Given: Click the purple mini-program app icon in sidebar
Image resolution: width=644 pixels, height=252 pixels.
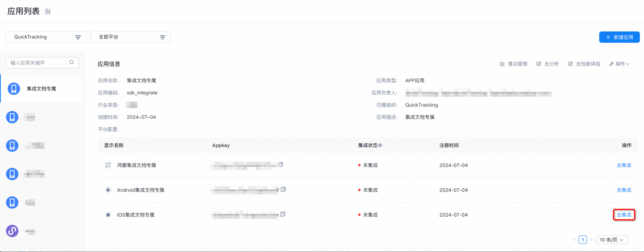Looking at the screenshot, I should [x=12, y=231].
